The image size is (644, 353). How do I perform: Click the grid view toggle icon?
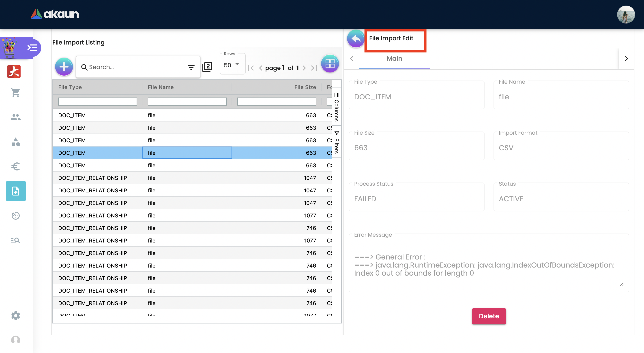330,64
